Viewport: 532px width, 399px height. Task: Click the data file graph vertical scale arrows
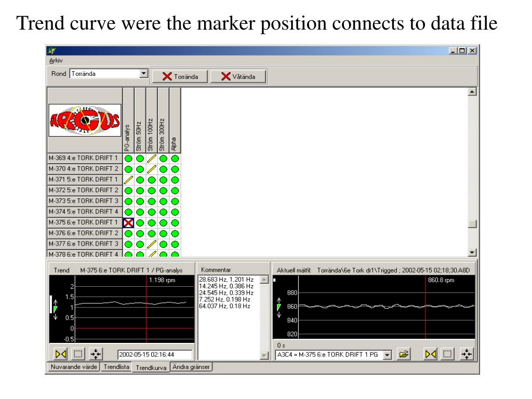(279, 308)
